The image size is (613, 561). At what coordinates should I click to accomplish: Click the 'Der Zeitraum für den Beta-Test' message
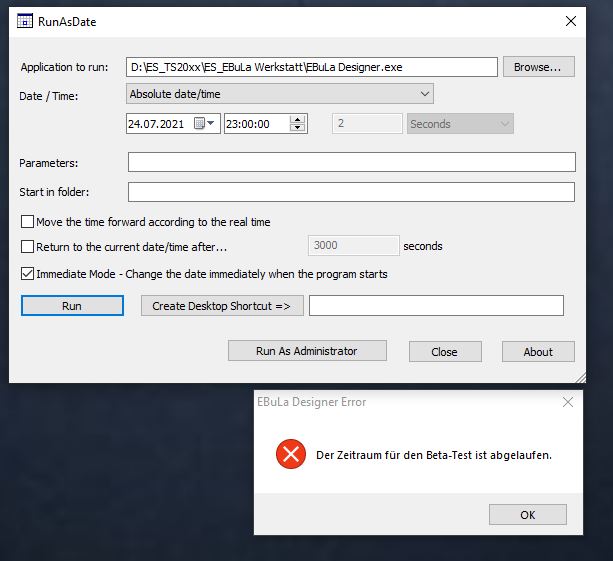click(x=434, y=455)
